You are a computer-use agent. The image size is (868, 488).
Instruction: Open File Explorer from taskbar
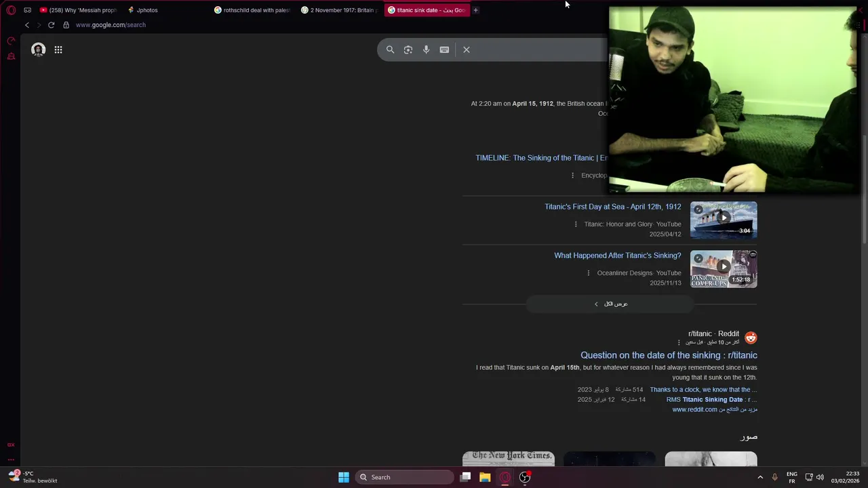click(485, 477)
